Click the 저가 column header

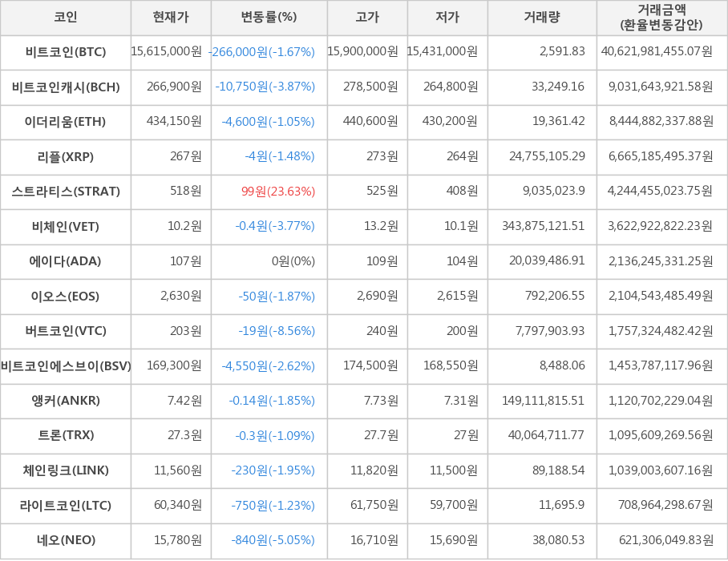coord(447,17)
